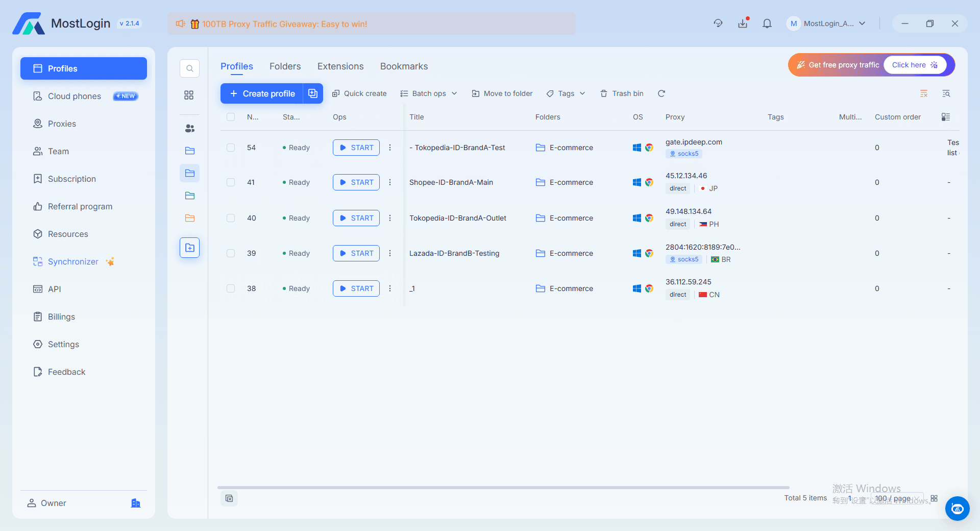Viewport: 980px width, 531px height.
Task: Open more options for profile 39
Action: point(390,253)
